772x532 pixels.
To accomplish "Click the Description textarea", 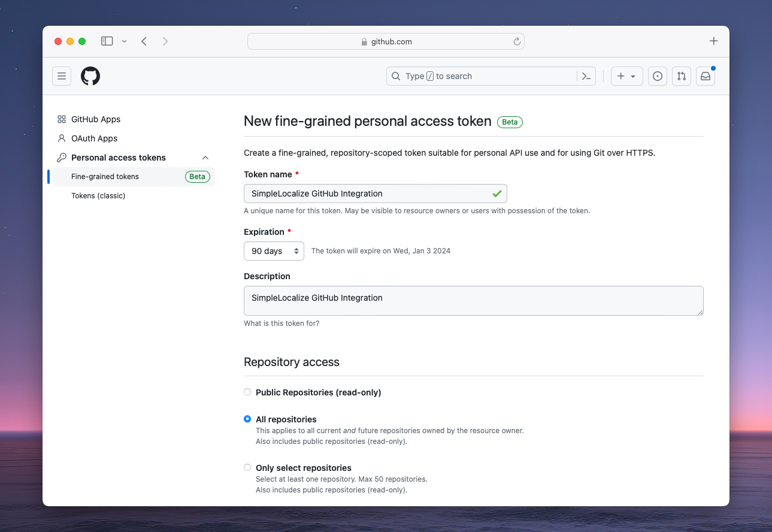I will 474,301.
